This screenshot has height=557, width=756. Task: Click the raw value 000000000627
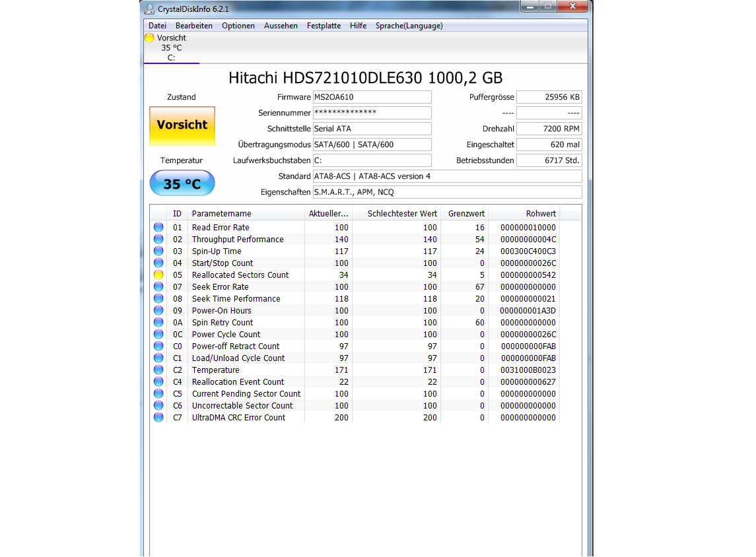(528, 382)
